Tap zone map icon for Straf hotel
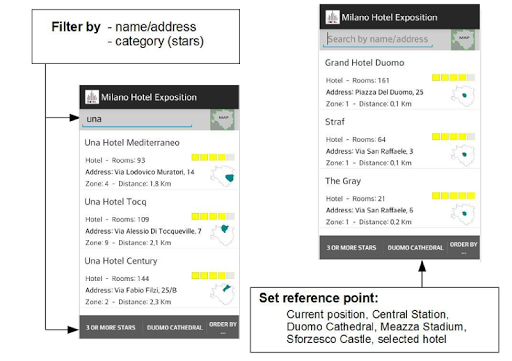 [463, 155]
